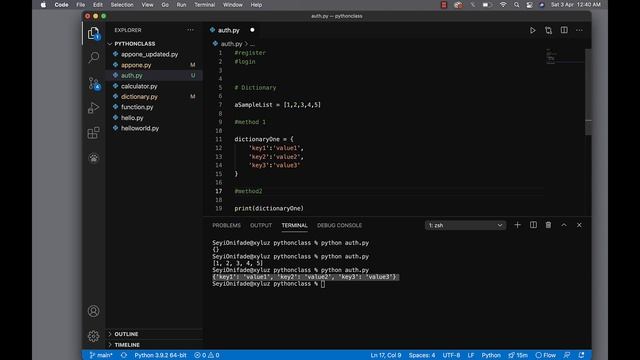The width and height of the screenshot is (640, 360).
Task: Run the Python file with play icon
Action: pos(533,30)
